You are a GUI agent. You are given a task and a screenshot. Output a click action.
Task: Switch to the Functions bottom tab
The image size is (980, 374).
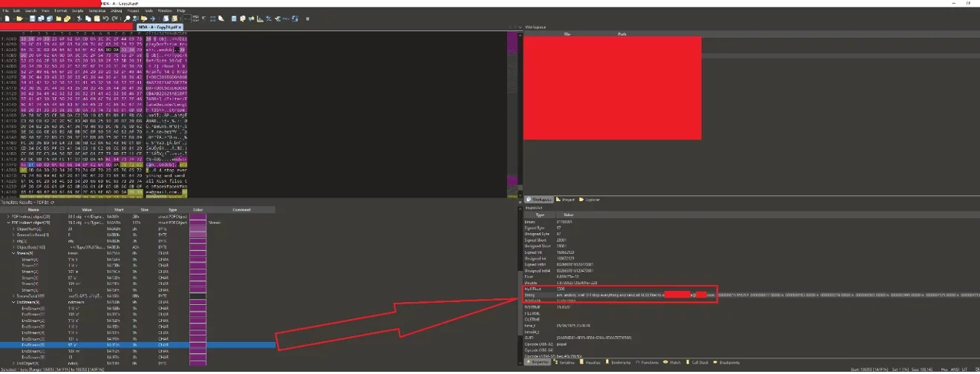click(x=646, y=363)
